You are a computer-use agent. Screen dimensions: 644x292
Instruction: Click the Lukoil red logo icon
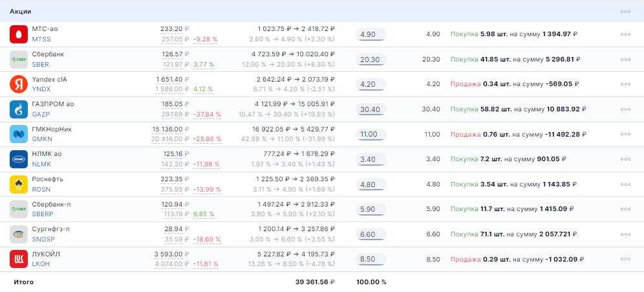pyautogui.click(x=18, y=259)
